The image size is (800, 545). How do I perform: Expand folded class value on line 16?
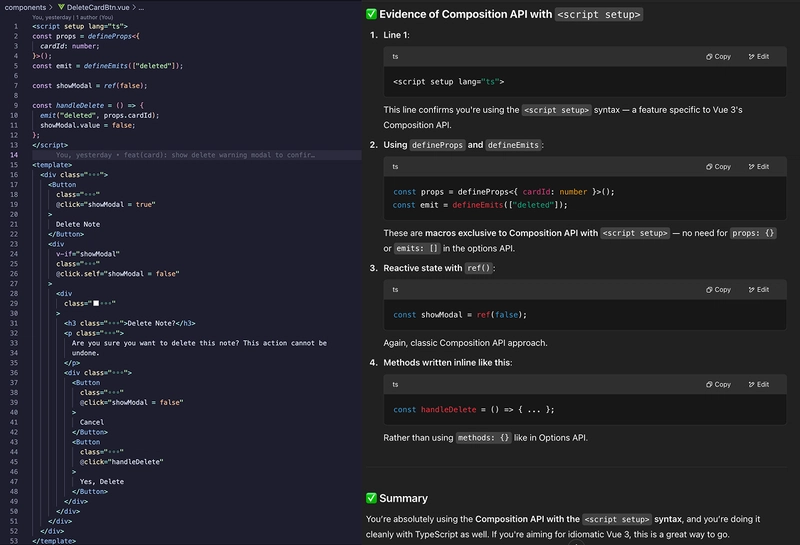click(92, 175)
